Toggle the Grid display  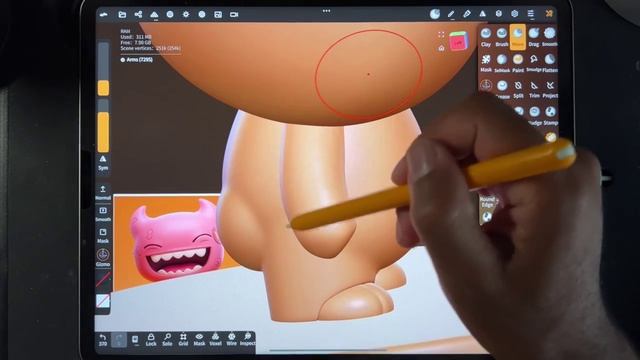(x=183, y=339)
